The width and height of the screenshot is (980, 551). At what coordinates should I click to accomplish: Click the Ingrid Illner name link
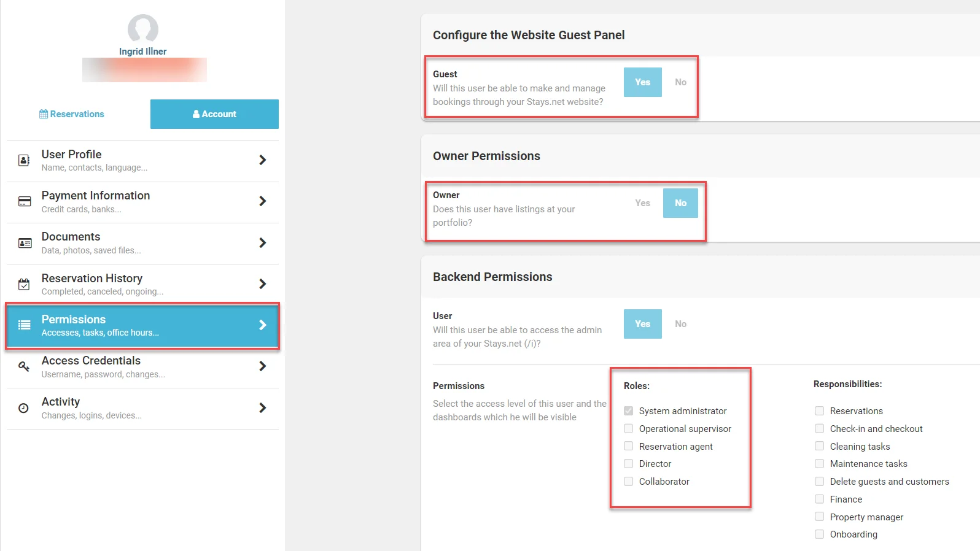point(143,52)
